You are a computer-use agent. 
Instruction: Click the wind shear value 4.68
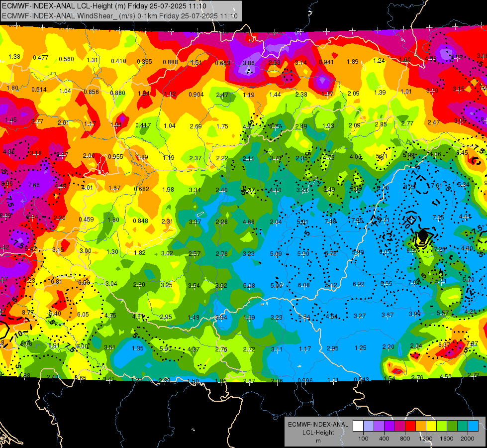point(248,222)
